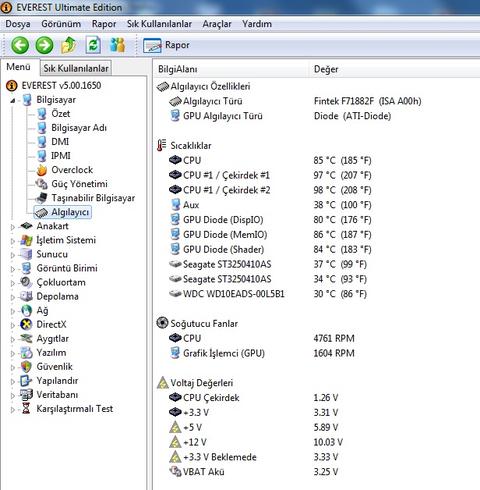Click the Ağ network globe icon
Viewport: 480px width, 490px height.
click(26, 310)
